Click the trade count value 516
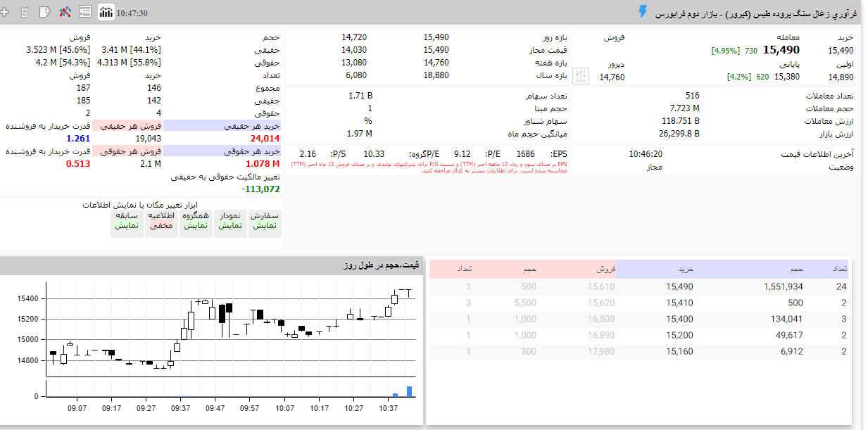Viewport: 868px width, 430px height. coord(692,96)
